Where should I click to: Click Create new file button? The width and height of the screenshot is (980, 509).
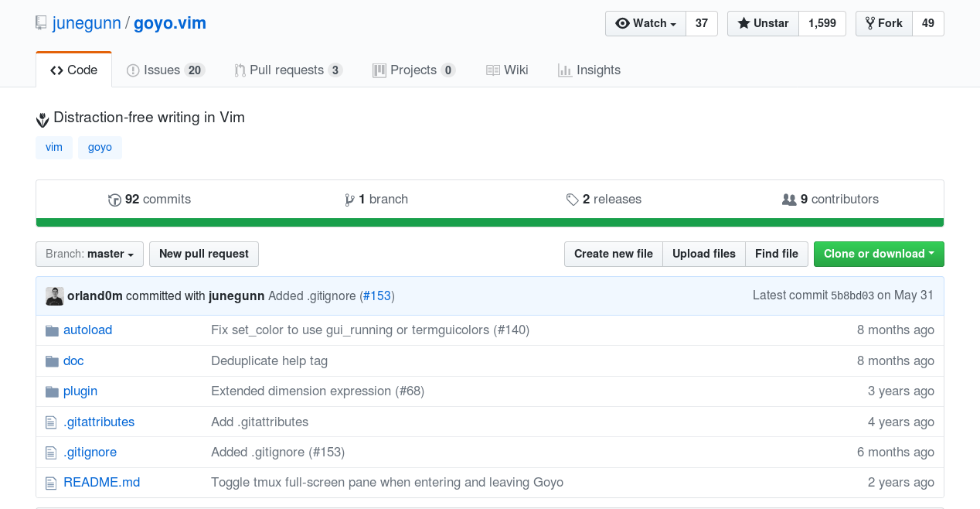click(x=614, y=254)
